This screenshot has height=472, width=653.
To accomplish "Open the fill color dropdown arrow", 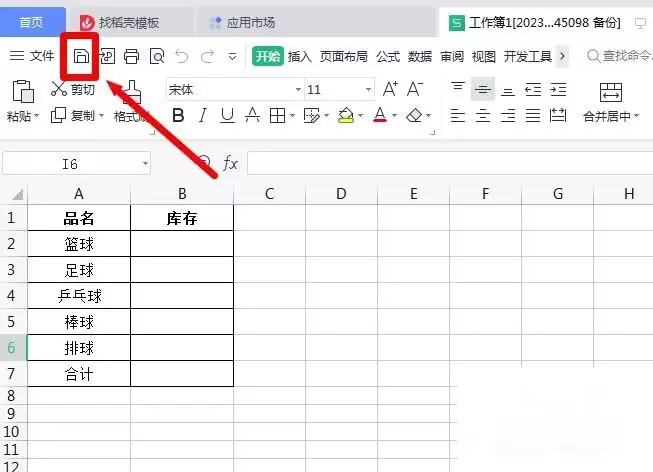I will [361, 115].
